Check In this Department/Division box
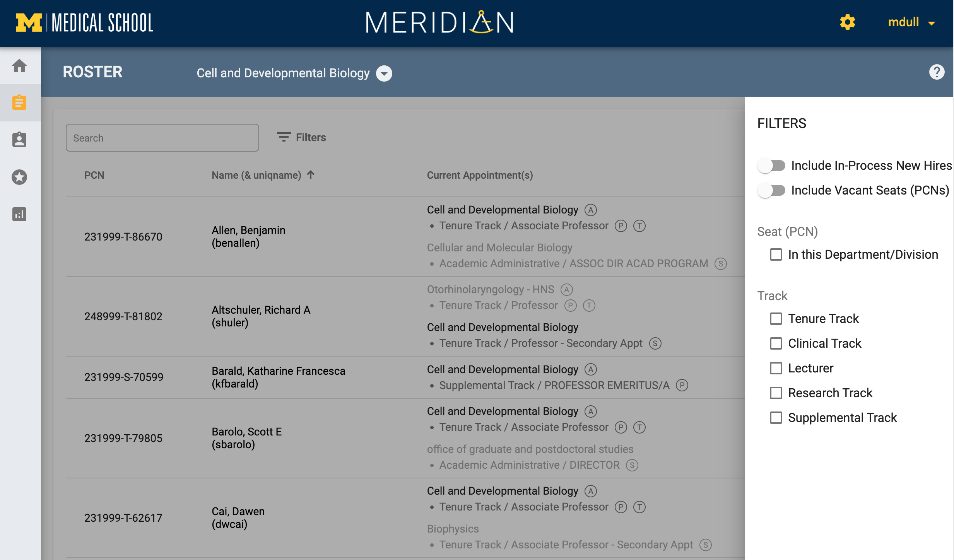954x560 pixels. click(x=776, y=254)
